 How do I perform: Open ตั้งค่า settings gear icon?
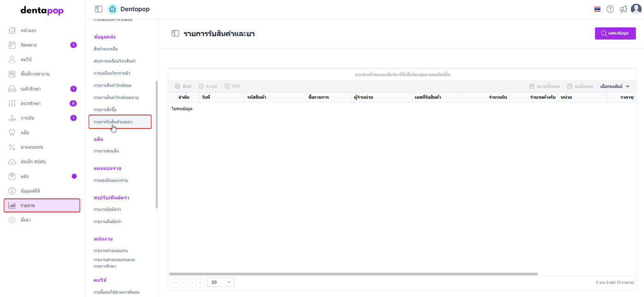click(12, 220)
